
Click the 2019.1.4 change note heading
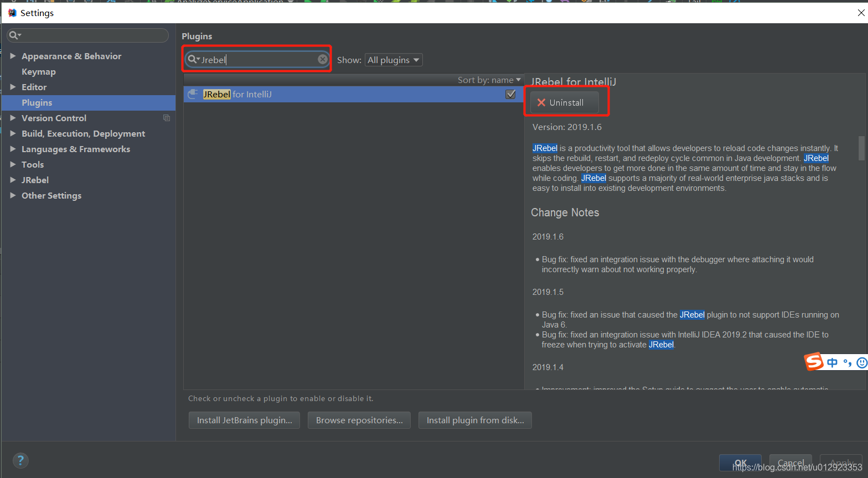click(x=548, y=367)
